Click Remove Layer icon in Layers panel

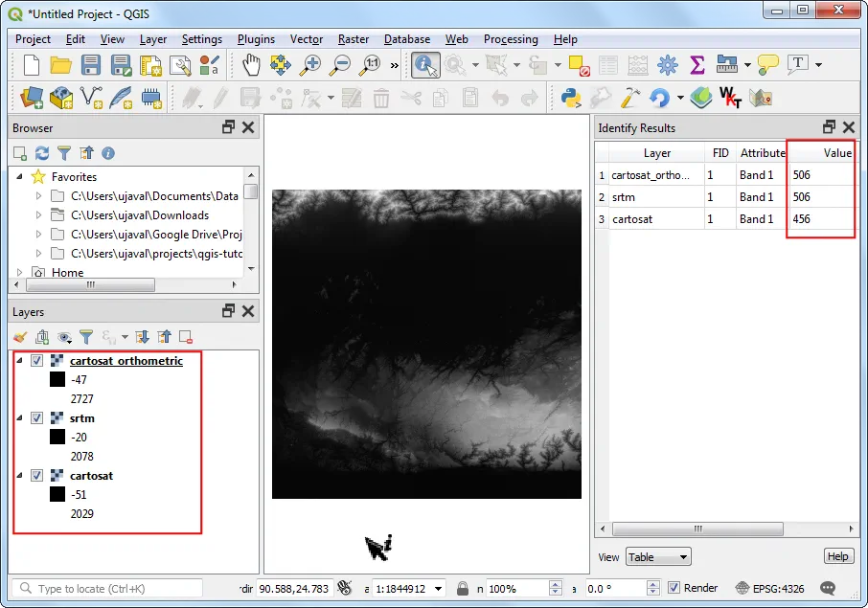coord(186,337)
